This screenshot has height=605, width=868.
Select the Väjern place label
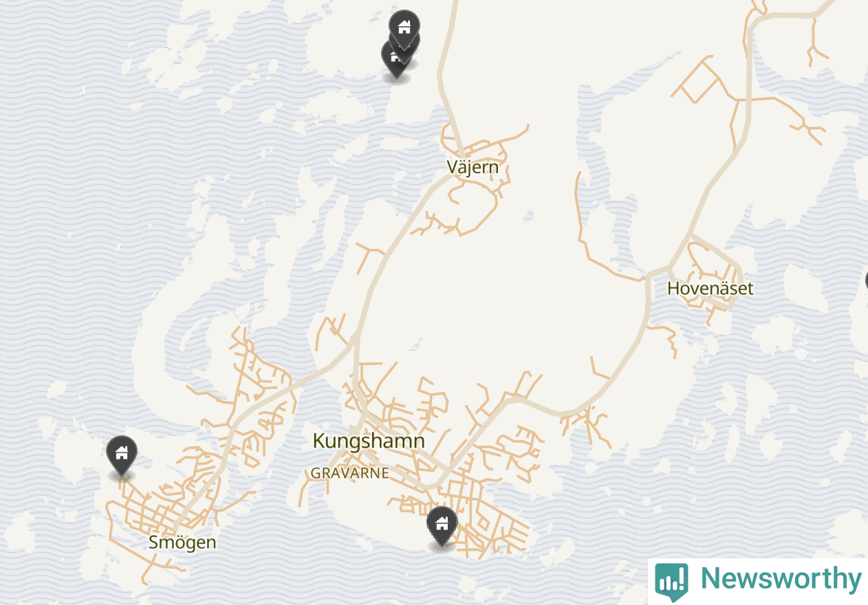pyautogui.click(x=473, y=167)
